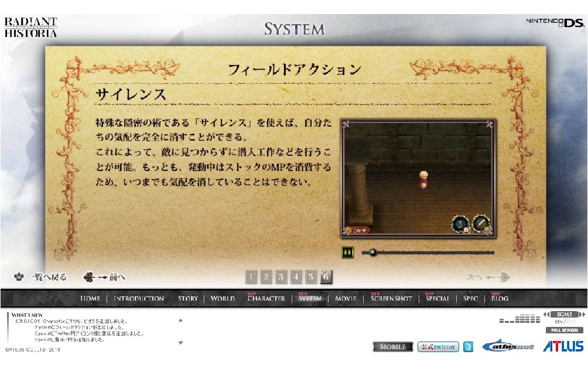Viewport: 588px width, 372px height.
Task: Click the ornate arrow icon before 前へ
Action: (95, 277)
